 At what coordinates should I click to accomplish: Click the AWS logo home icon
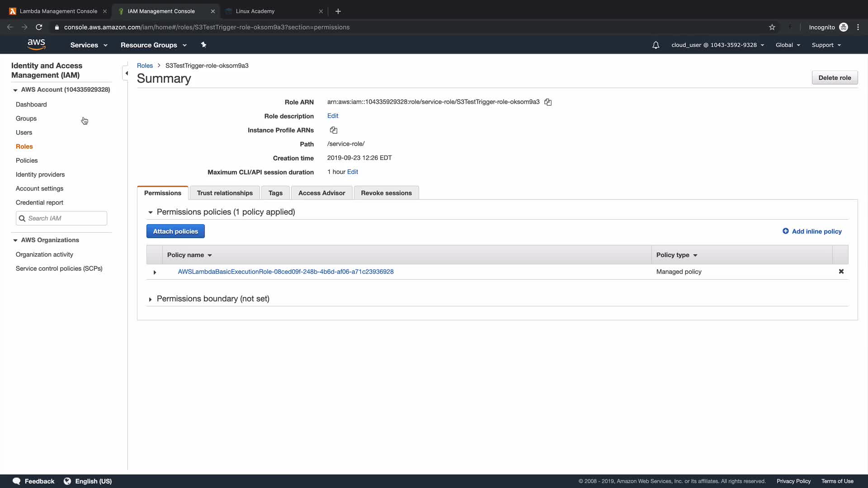click(36, 45)
